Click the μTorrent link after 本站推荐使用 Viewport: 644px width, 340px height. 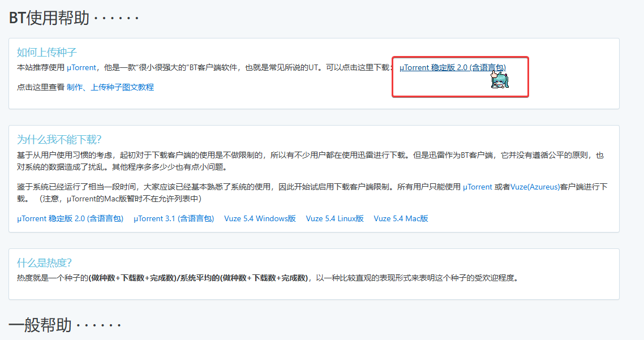[81, 68]
